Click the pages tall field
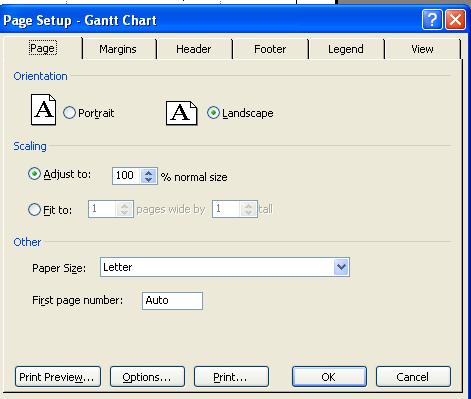This screenshot has height=399, width=471. [x=227, y=209]
